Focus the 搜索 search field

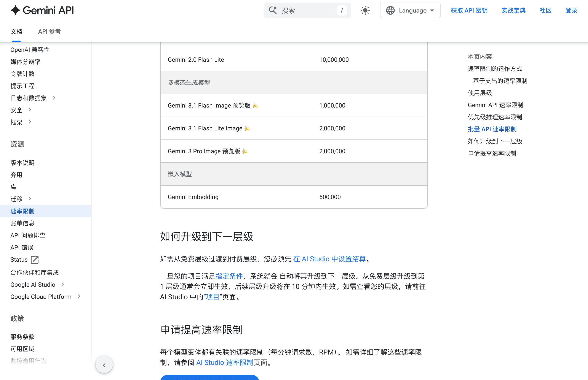click(x=307, y=10)
